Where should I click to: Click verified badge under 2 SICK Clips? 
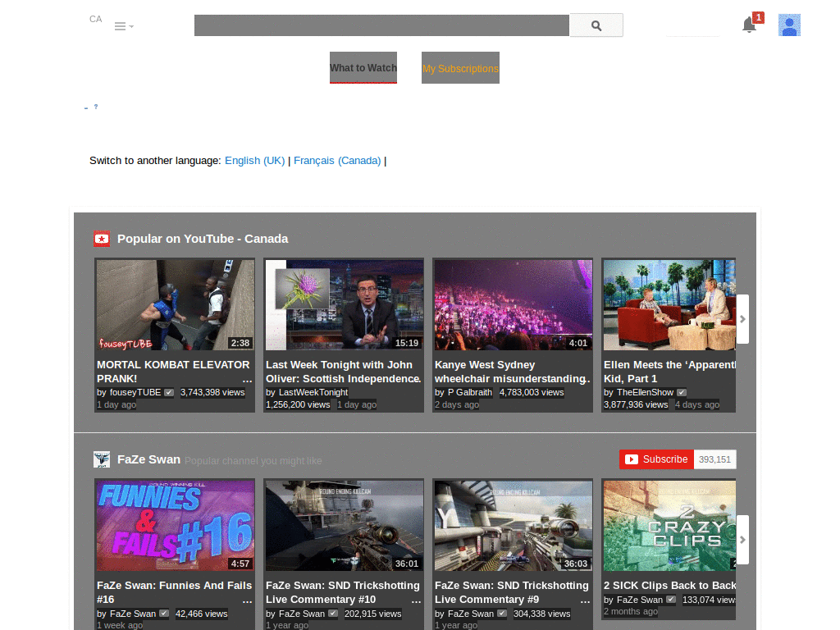(x=671, y=600)
